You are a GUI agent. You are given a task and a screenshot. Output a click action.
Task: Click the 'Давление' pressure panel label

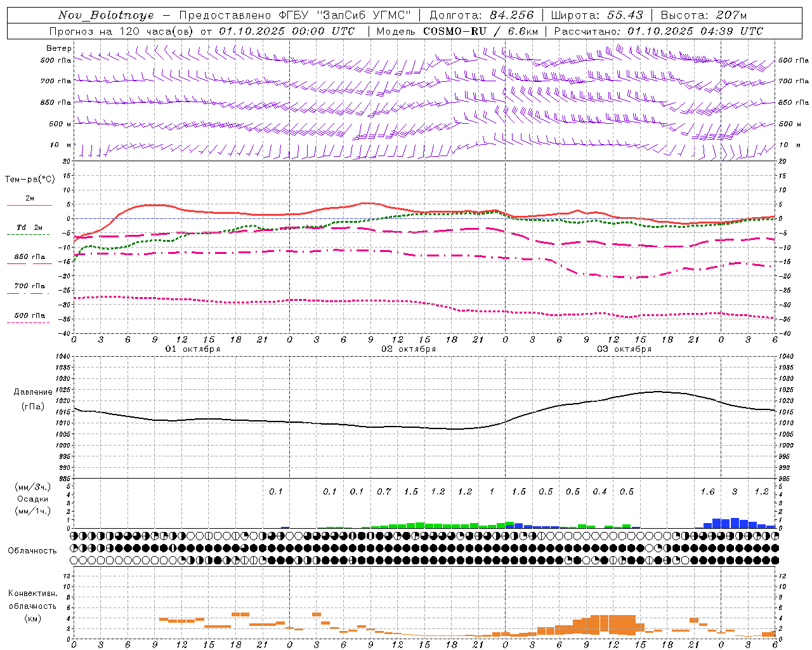(x=33, y=392)
